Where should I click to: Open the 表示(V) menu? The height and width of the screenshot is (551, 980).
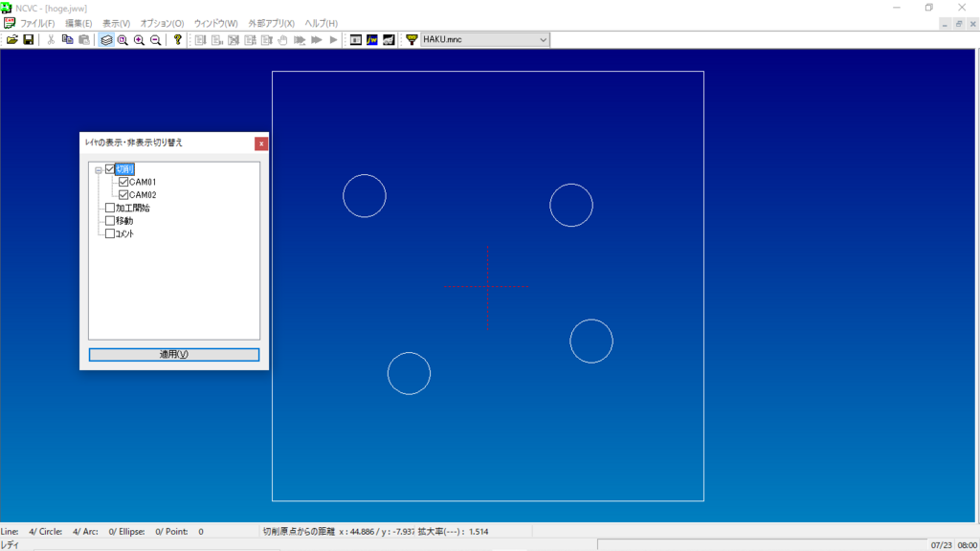(x=116, y=23)
